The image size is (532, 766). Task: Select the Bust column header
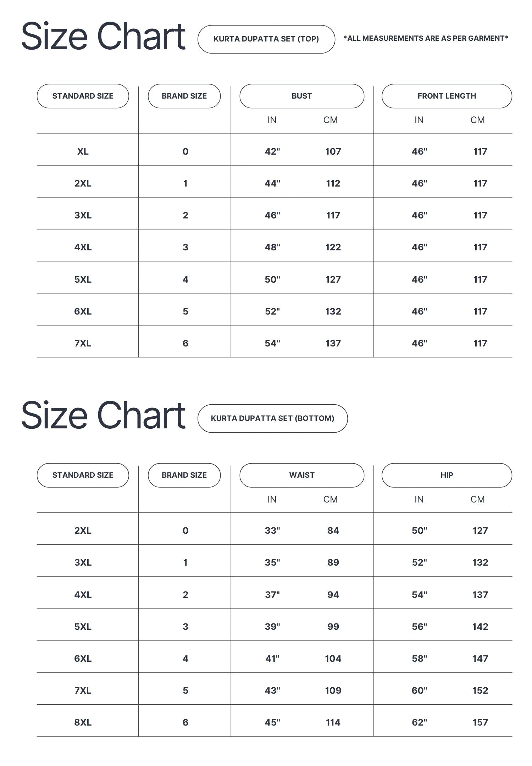302,96
